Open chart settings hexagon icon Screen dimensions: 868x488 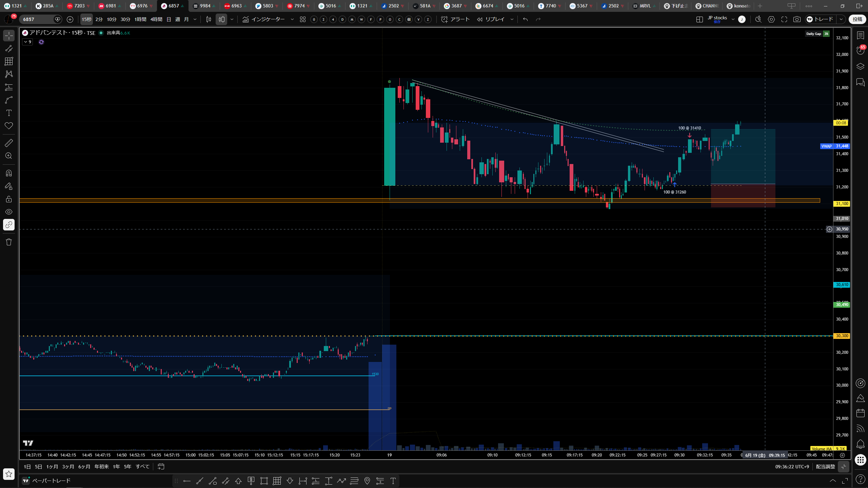coord(771,19)
